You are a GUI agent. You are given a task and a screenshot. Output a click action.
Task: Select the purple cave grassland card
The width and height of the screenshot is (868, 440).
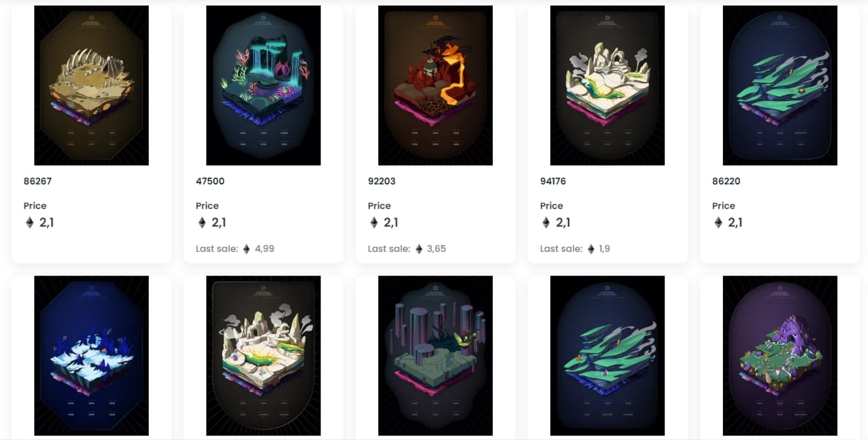click(x=780, y=356)
